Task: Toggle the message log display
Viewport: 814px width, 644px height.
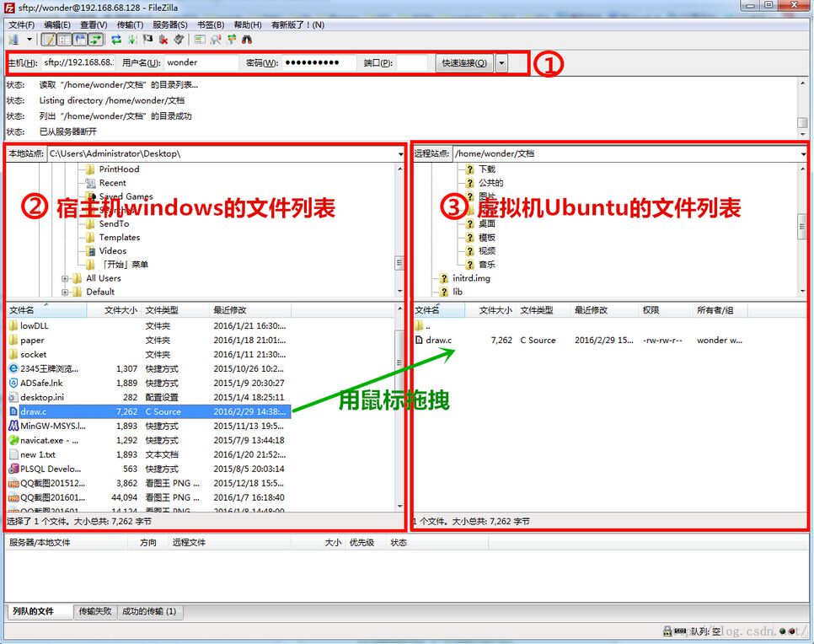Action: point(48,40)
